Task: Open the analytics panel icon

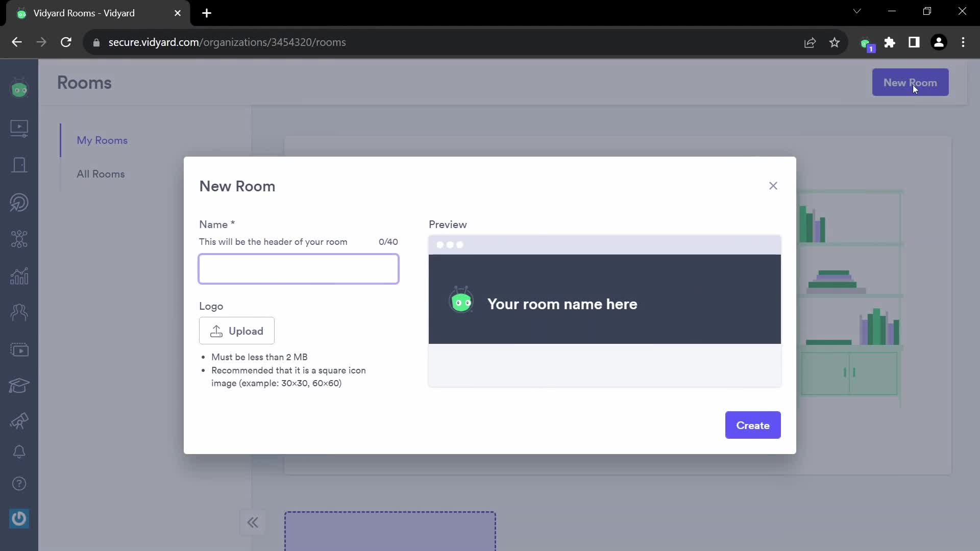Action: tap(18, 276)
